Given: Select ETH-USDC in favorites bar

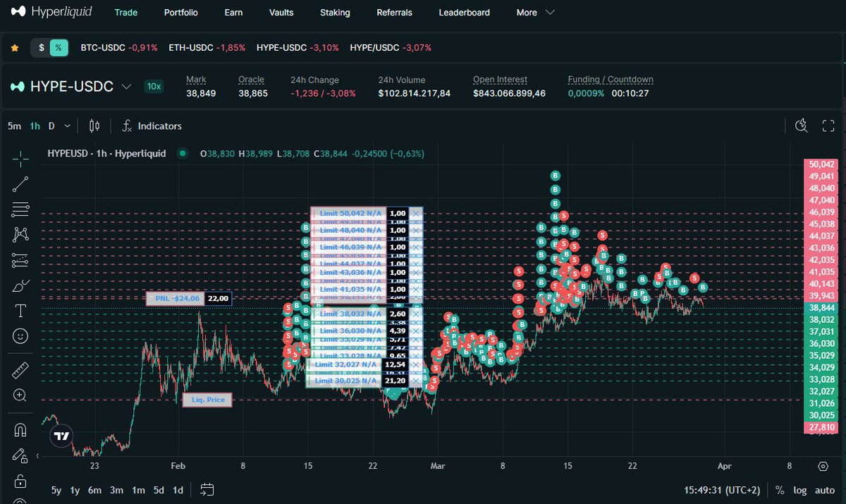Looking at the screenshot, I should pyautogui.click(x=207, y=48).
